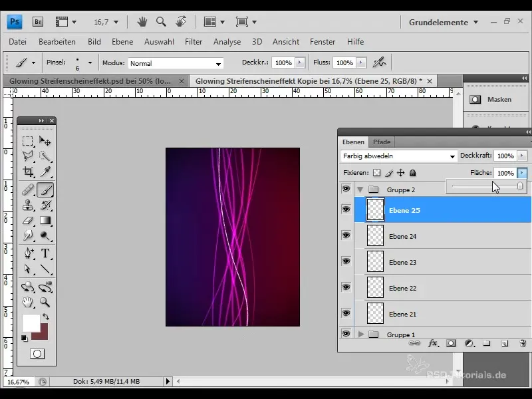Viewport: 532px width, 399px height.
Task: Swap foreground and background colors
Action: pyautogui.click(x=46, y=317)
